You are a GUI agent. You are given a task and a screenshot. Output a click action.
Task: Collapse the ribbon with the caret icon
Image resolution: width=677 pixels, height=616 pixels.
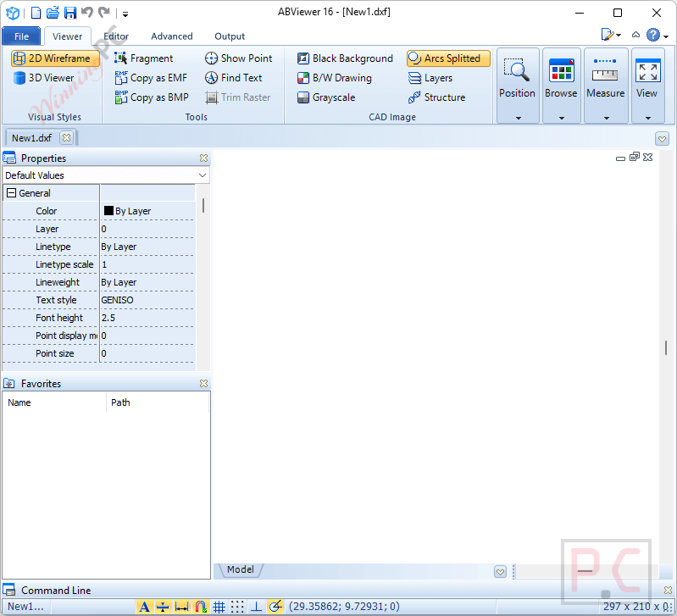[635, 35]
